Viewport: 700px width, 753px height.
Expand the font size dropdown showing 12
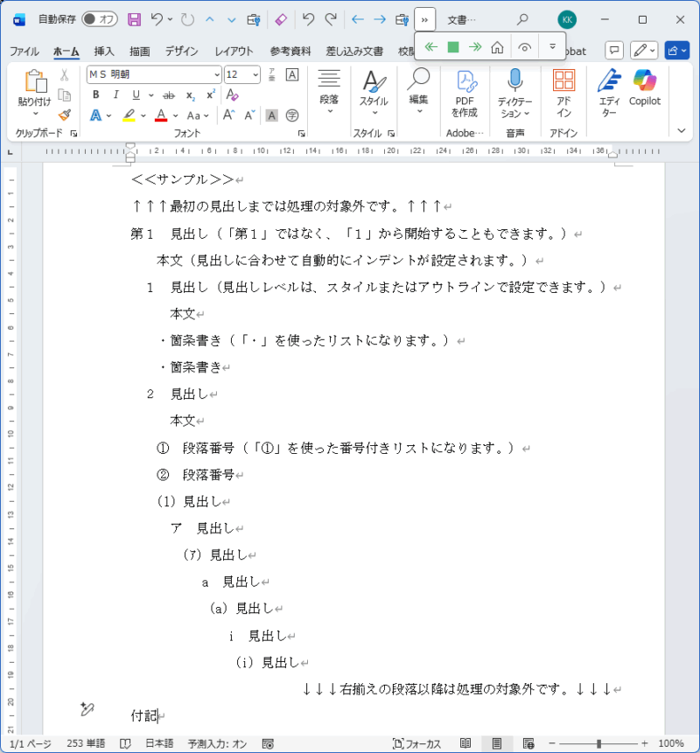[x=255, y=74]
